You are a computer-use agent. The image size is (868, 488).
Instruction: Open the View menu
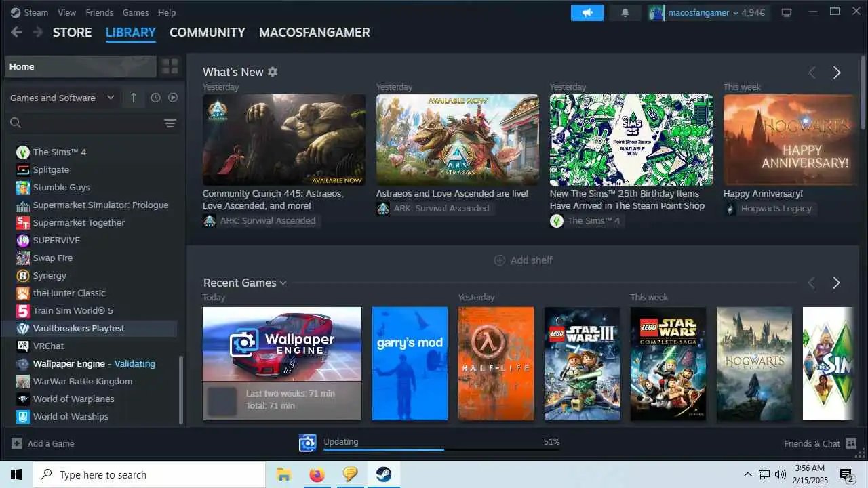pos(67,12)
